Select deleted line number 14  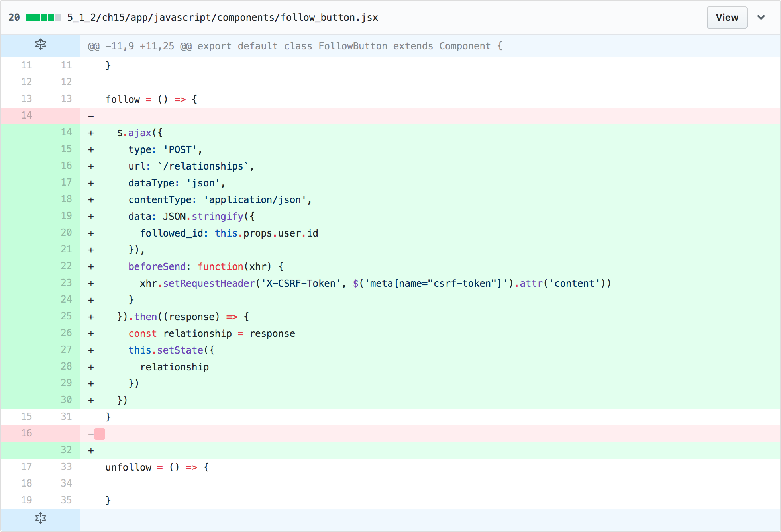(x=26, y=115)
